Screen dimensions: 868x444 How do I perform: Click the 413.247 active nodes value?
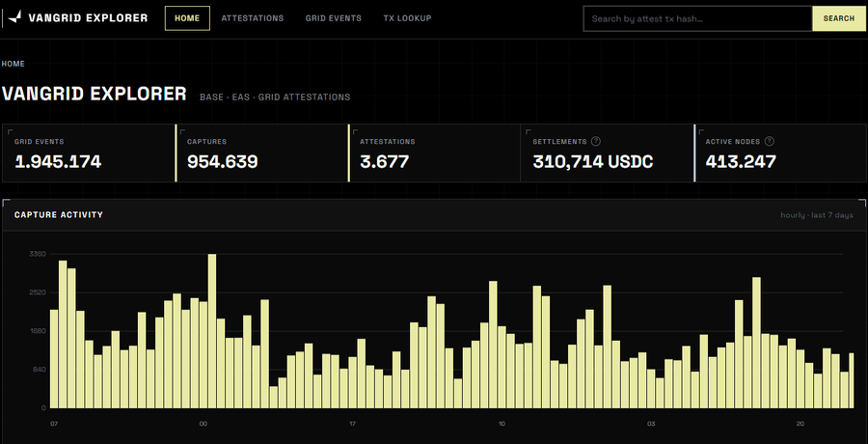741,162
